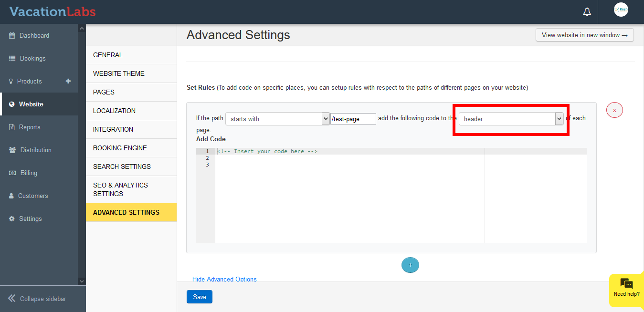Open the 'starts with' path condition dropdown
The image size is (644, 312).
click(x=277, y=119)
